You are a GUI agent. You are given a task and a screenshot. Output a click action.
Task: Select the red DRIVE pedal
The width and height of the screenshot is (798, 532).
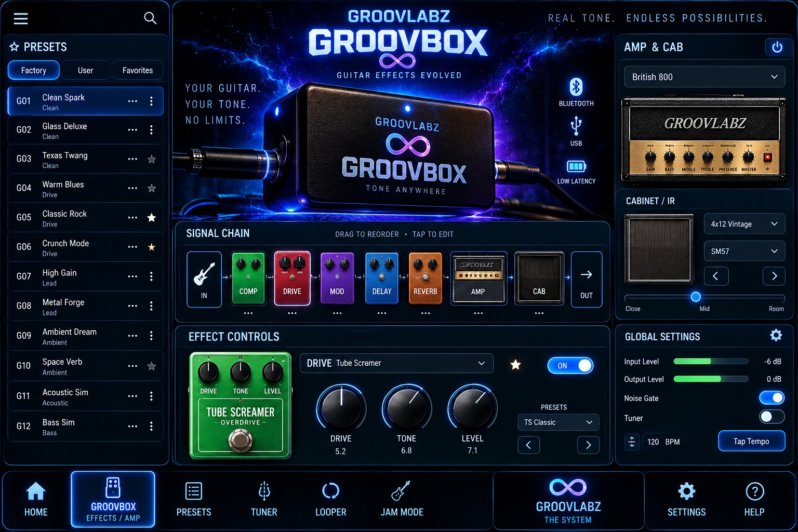(292, 278)
